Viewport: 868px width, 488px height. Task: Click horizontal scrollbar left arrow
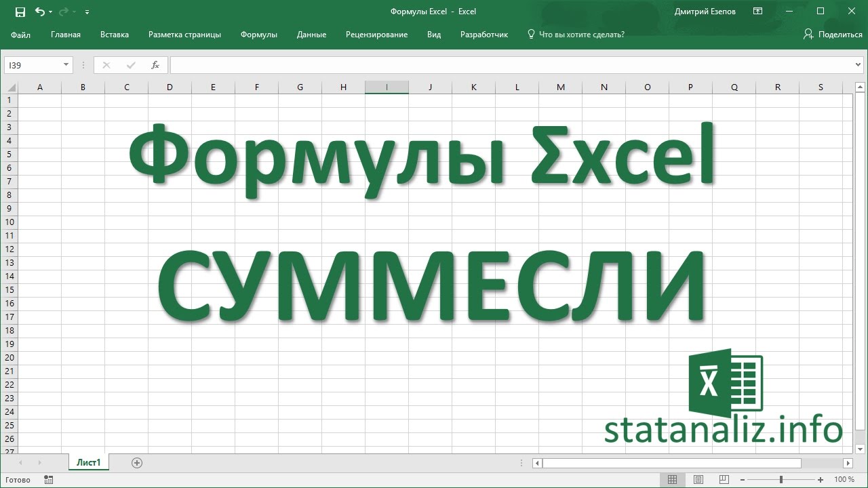tap(537, 463)
